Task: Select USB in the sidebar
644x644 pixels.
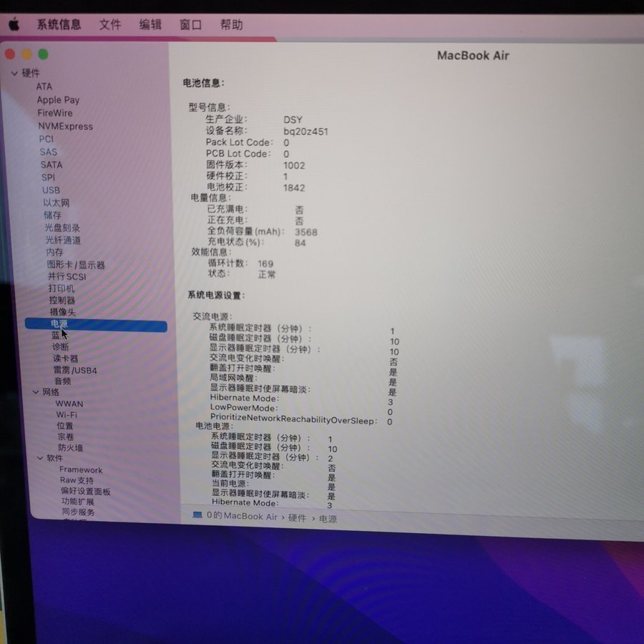Action: tap(51, 190)
